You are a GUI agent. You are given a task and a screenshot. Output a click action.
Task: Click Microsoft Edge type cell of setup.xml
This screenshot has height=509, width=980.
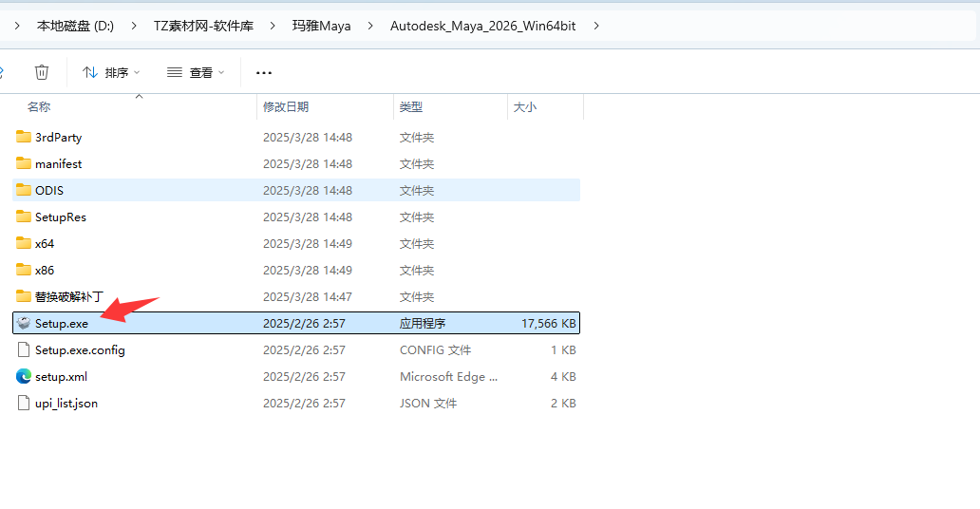(x=448, y=376)
